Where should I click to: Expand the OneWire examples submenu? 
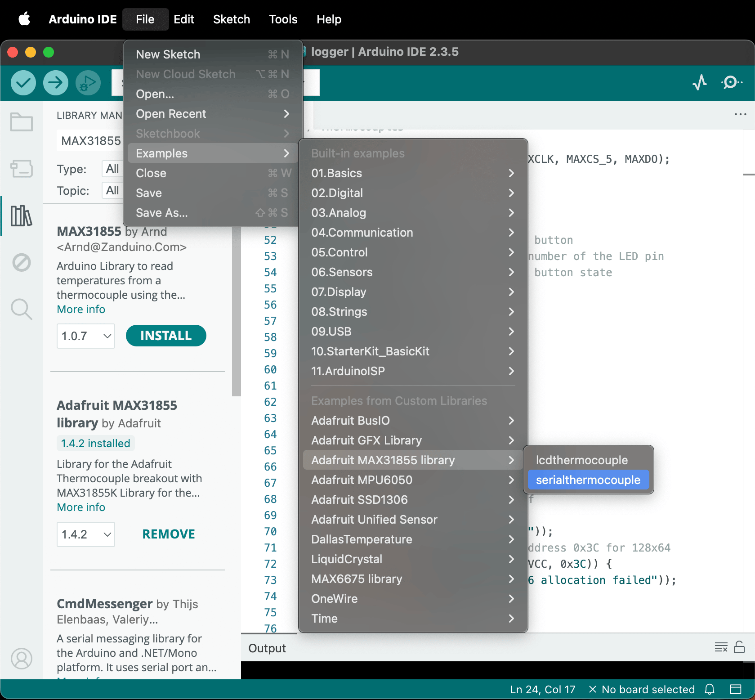(x=413, y=599)
